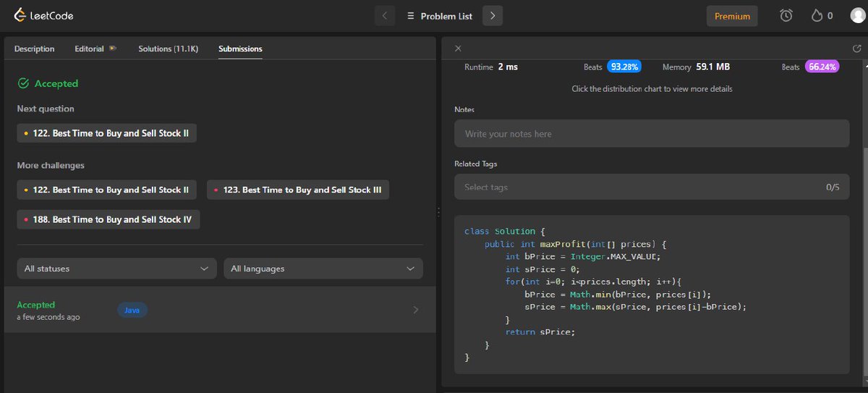Open the Select tags dropdown field
Viewport: 868px width, 393px height.
652,187
